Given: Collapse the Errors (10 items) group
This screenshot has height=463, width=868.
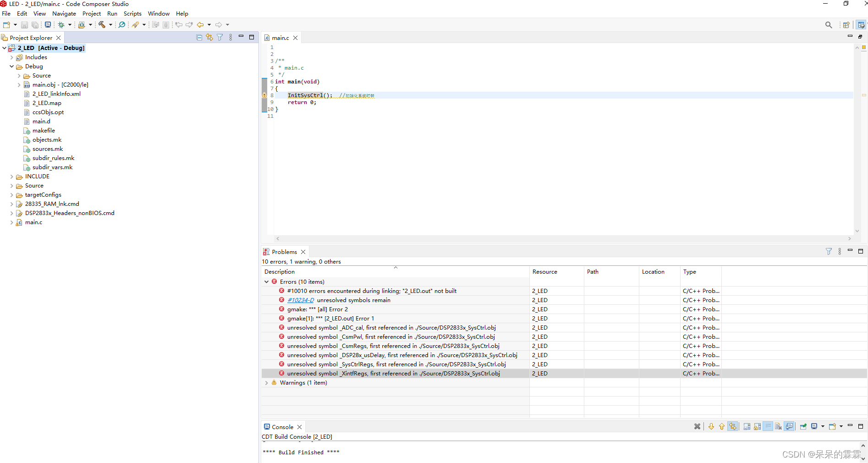Looking at the screenshot, I should click(267, 282).
